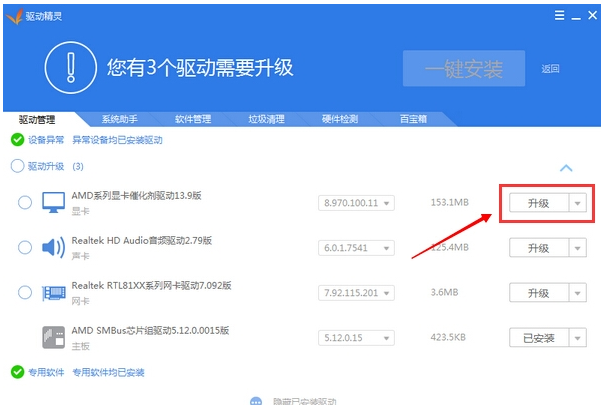Click the Realtek HD Audio speaker icon

point(52,248)
